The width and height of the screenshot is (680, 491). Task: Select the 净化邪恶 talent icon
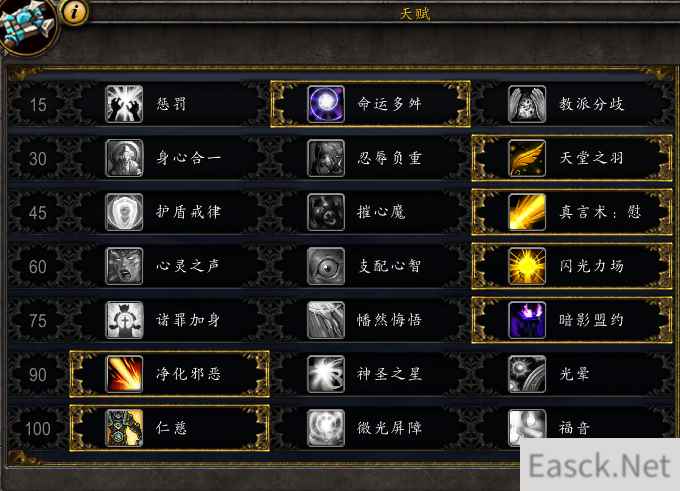point(124,374)
